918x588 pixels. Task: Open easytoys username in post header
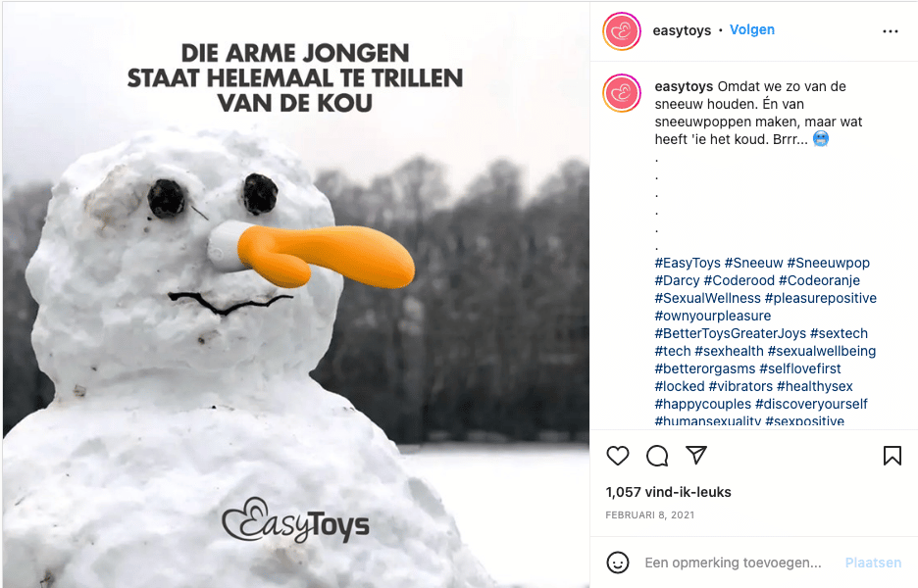(682, 30)
